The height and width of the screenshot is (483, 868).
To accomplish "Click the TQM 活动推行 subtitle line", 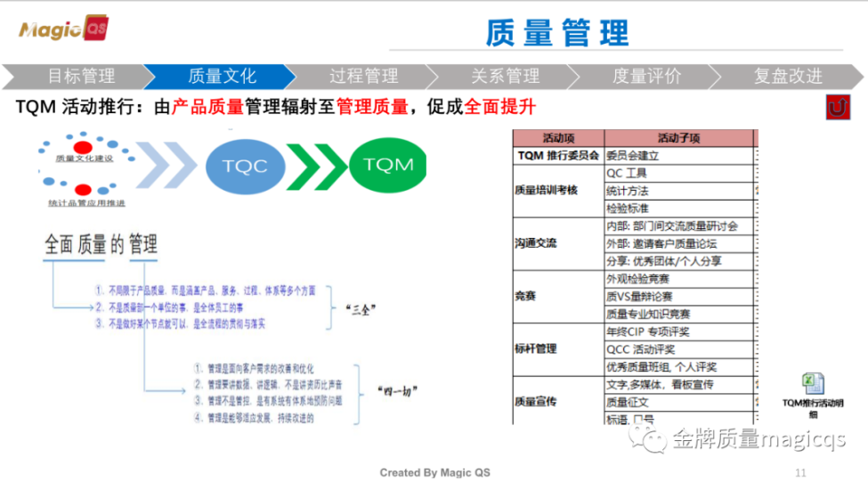I will point(276,106).
